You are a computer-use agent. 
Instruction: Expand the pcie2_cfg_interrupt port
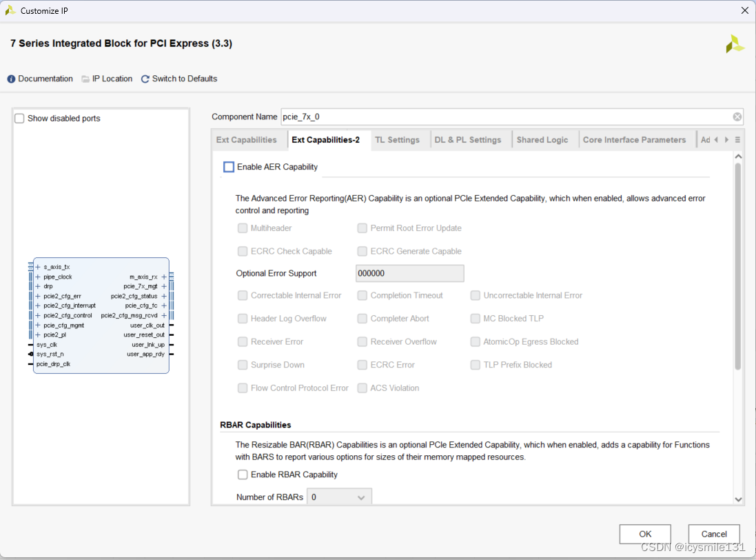(38, 306)
